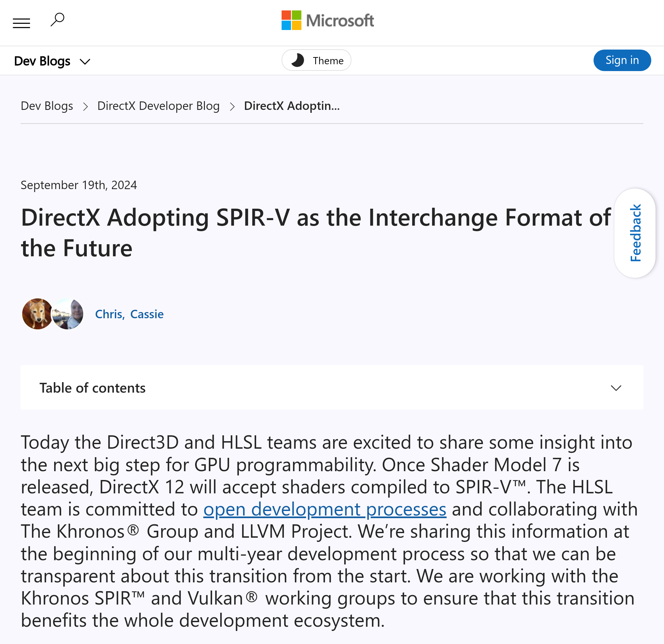Open author Cassie's profile link
This screenshot has width=664, height=644.
(147, 314)
